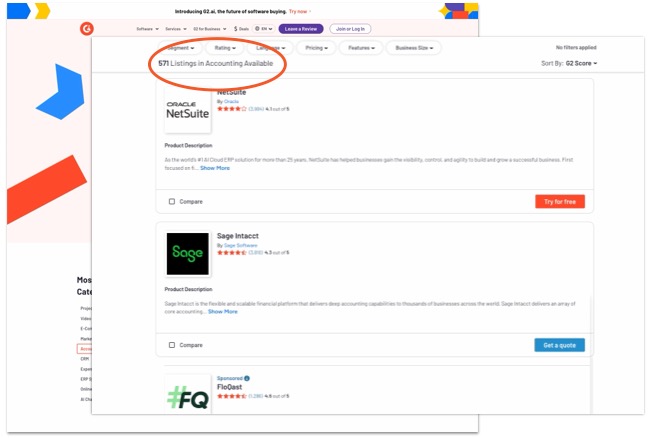653x438 pixels.
Task: Open the Services menu in the G2 header
Action: click(x=176, y=29)
